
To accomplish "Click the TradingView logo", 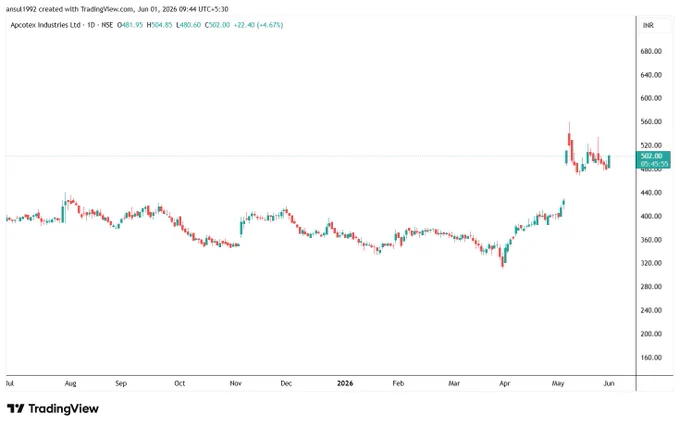I will 53,409.
